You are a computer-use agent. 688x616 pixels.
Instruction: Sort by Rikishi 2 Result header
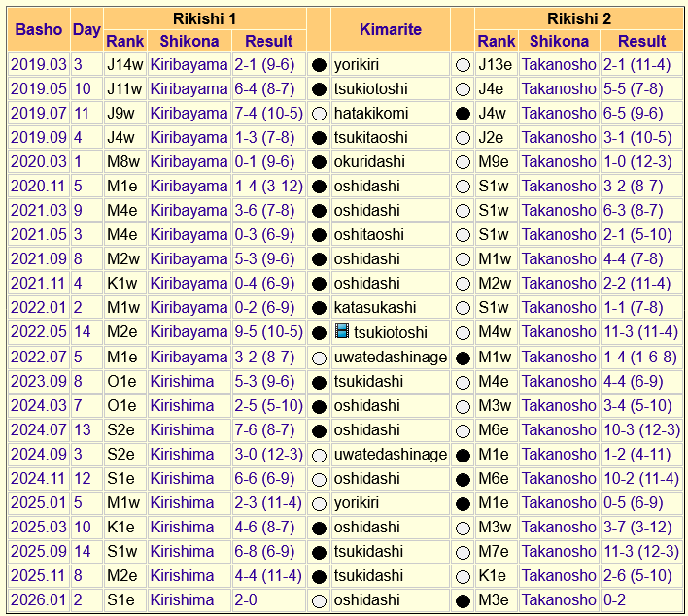pos(642,41)
